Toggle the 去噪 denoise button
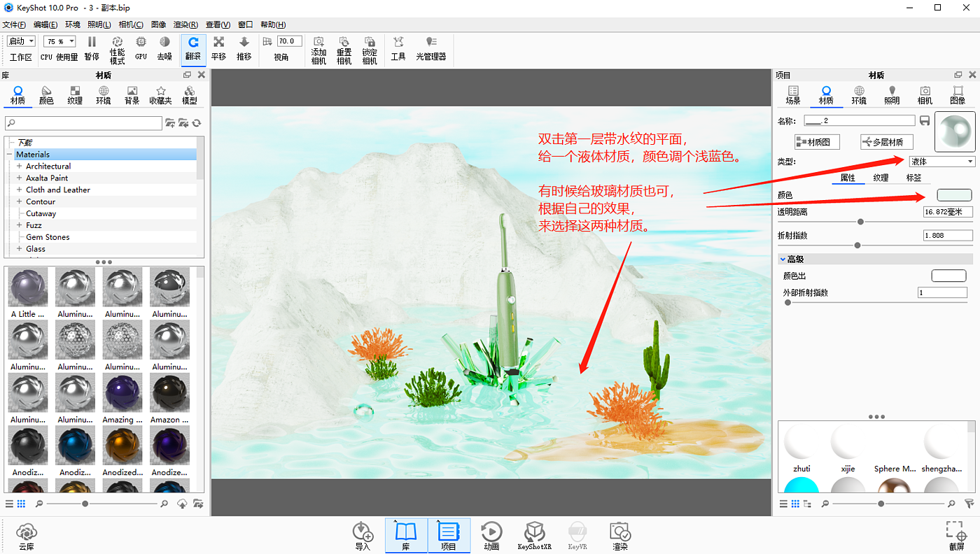 164,48
